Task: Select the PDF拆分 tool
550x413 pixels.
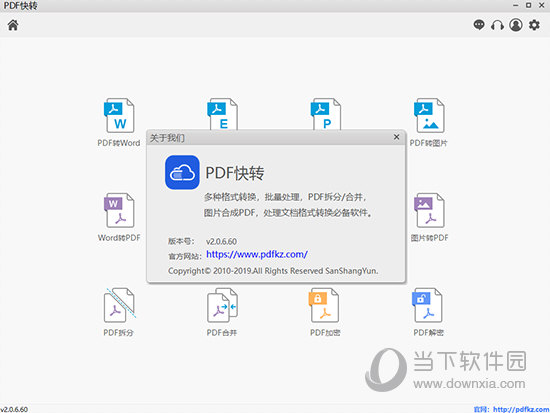Action: [x=119, y=312]
